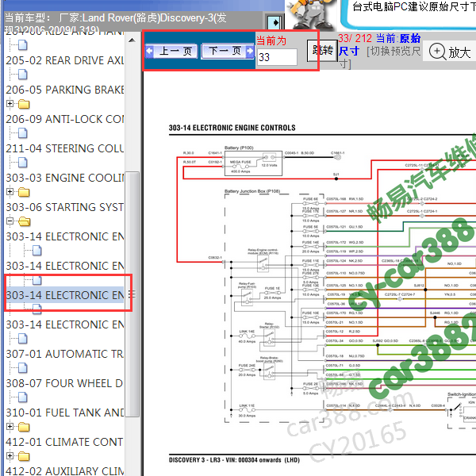Image resolution: width=476 pixels, height=476 pixels.
Task: Click DISCOVERY 3 - LR3 VIN footer text
Action: pos(234,460)
